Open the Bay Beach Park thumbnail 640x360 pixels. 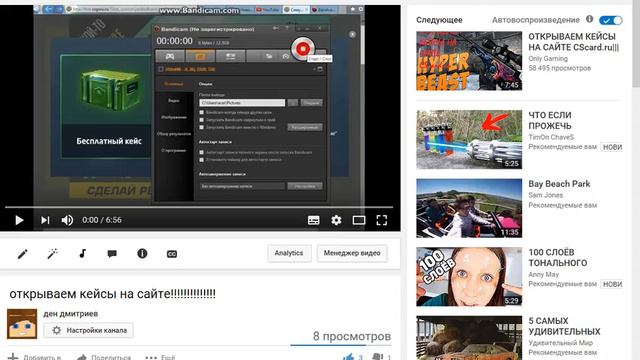[469, 208]
